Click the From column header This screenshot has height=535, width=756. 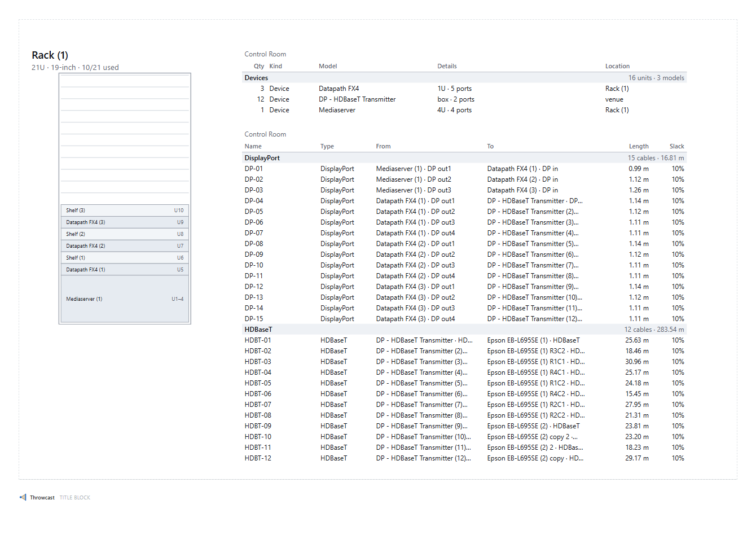[383, 146]
